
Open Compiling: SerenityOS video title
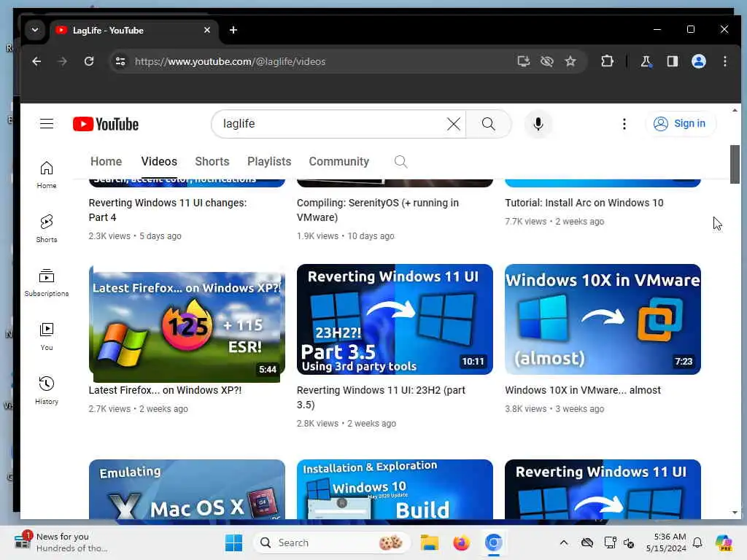click(377, 210)
